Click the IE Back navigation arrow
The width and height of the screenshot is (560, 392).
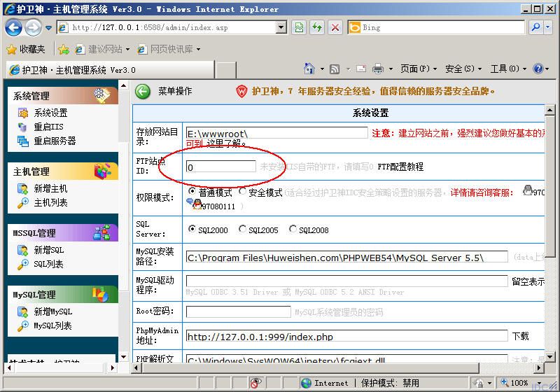tap(13, 27)
